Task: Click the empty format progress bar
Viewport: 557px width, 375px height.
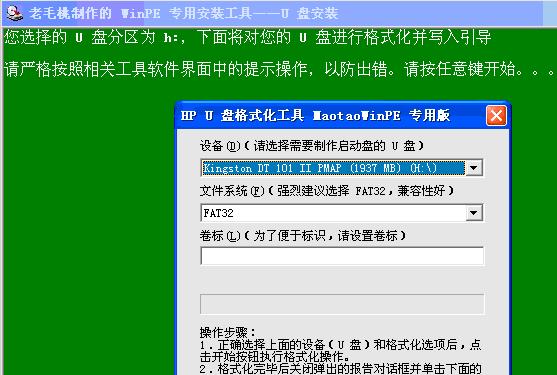Action: [342, 304]
